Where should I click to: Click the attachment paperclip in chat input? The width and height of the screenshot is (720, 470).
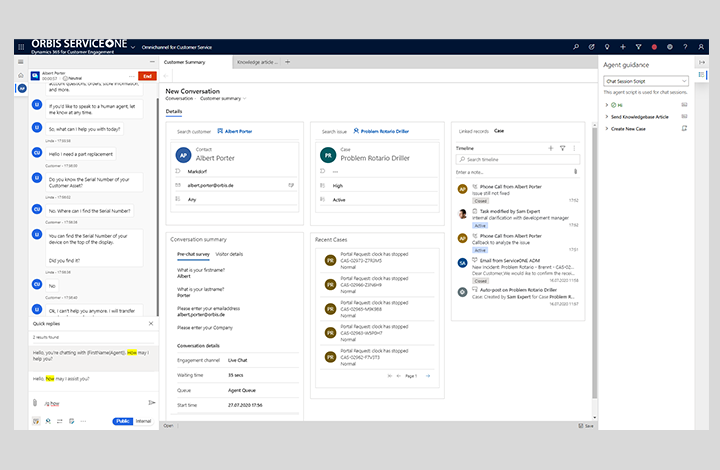tap(35, 403)
